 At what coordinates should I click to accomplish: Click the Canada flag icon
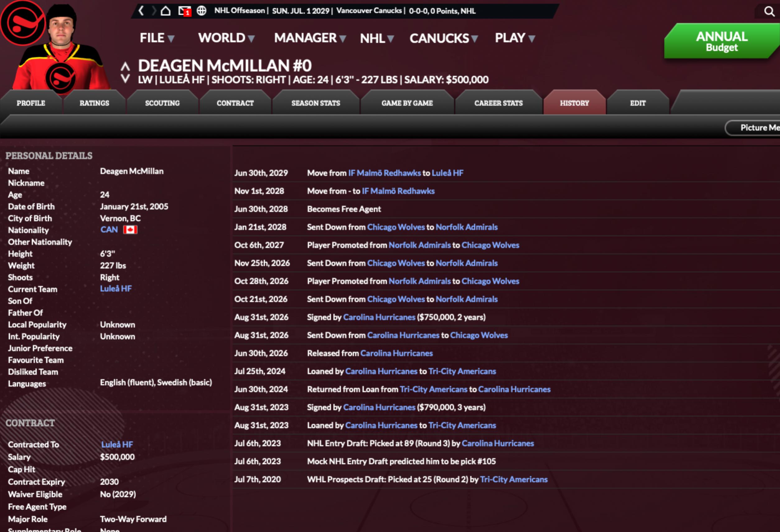point(130,230)
